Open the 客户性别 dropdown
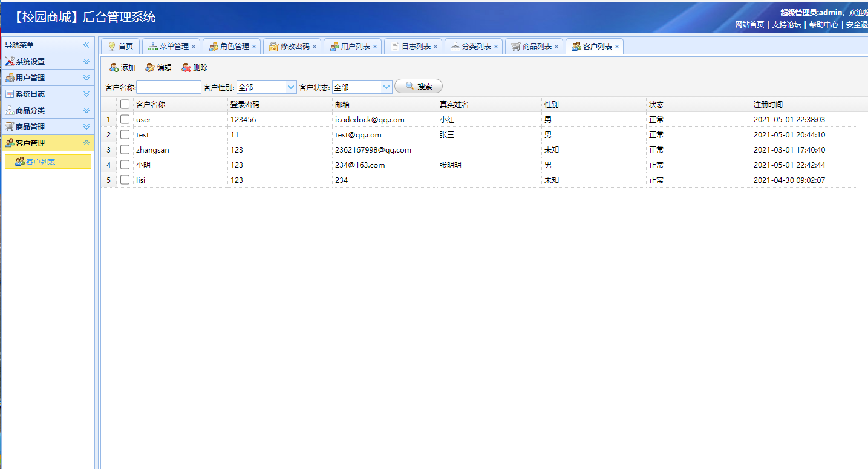The height and width of the screenshot is (469, 868). tap(290, 87)
